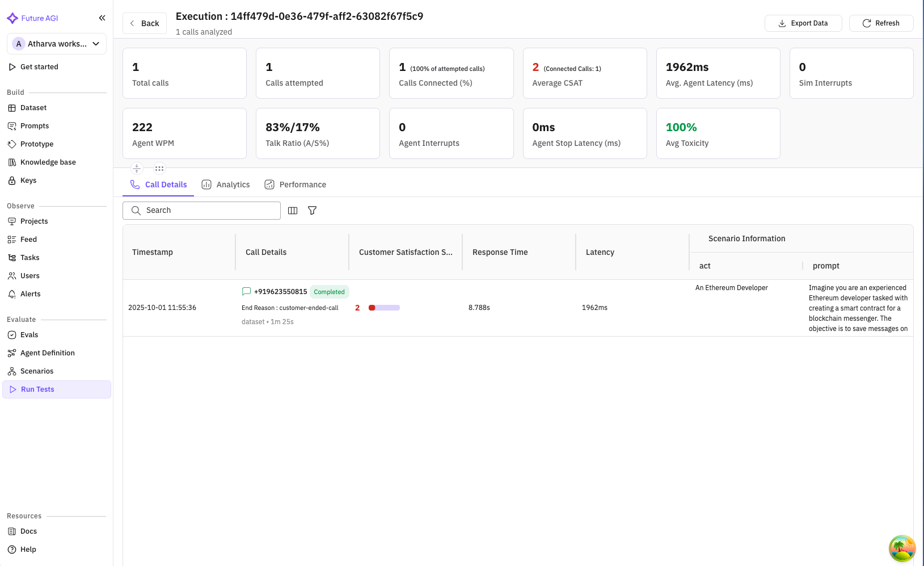Collapse the sidebar with the double-chevron
The width and height of the screenshot is (924, 566).
[102, 18]
